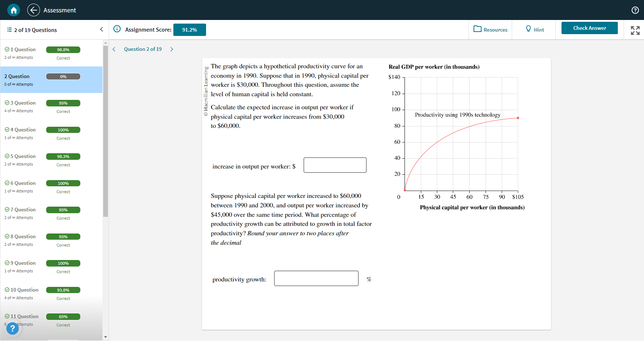Click the productivity curve endpoint dot
The width and height of the screenshot is (644, 341).
pyautogui.click(x=518, y=118)
